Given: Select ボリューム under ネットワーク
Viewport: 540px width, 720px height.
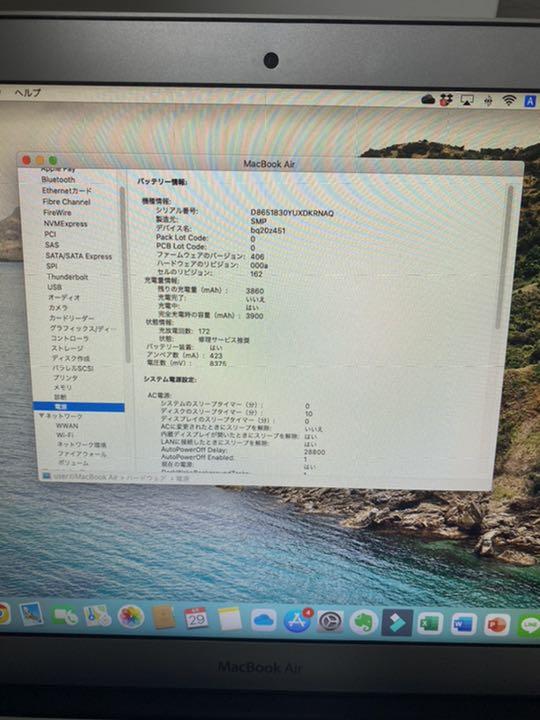Looking at the screenshot, I should tap(73, 463).
